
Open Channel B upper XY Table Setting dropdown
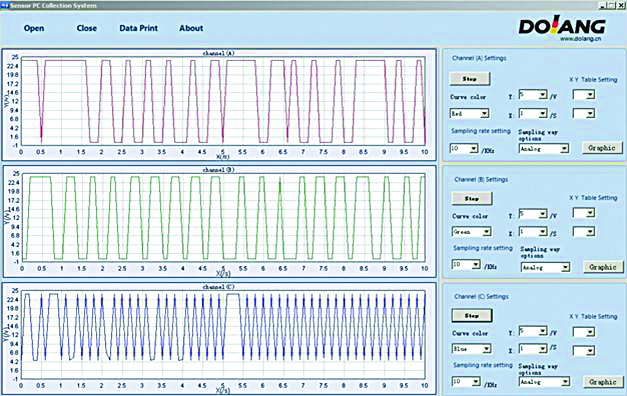(584, 213)
